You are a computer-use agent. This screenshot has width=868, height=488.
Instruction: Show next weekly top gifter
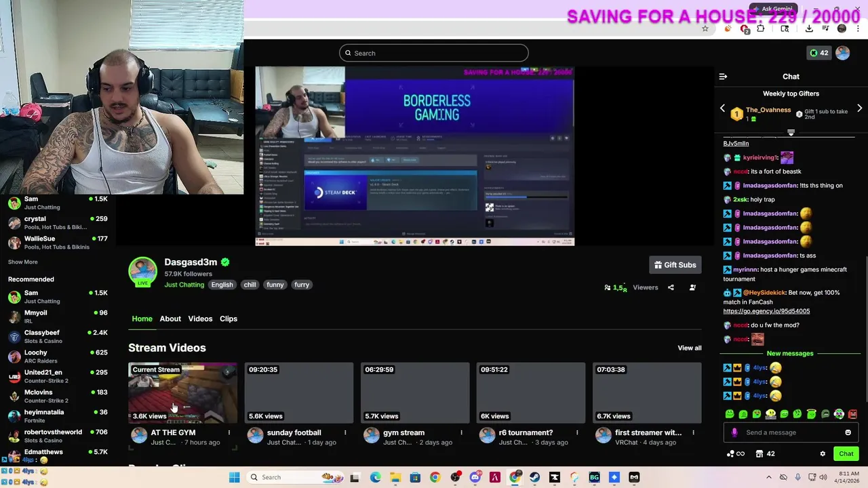(859, 108)
